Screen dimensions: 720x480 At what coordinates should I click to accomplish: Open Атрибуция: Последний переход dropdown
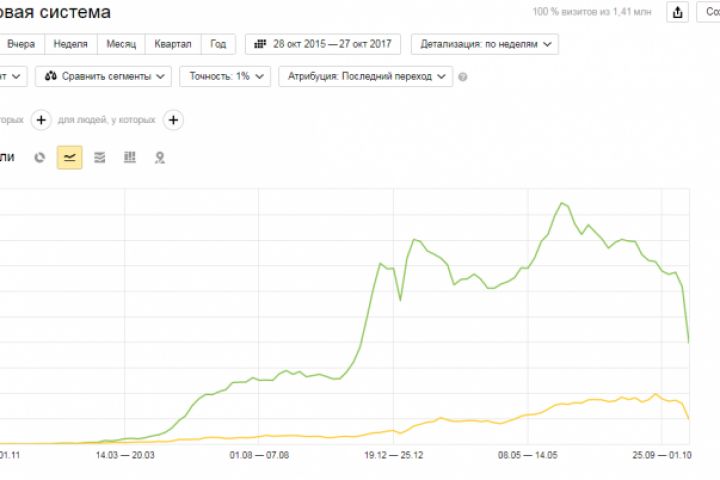pos(366,76)
